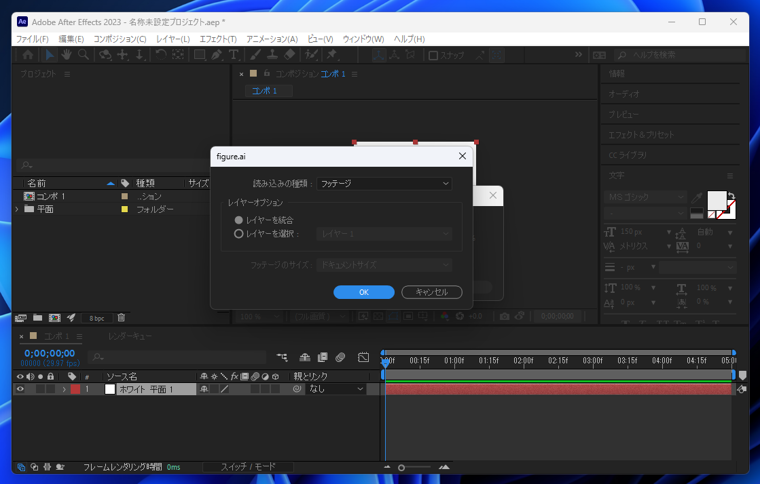Click the 8 bpc color depth button

coord(96,318)
